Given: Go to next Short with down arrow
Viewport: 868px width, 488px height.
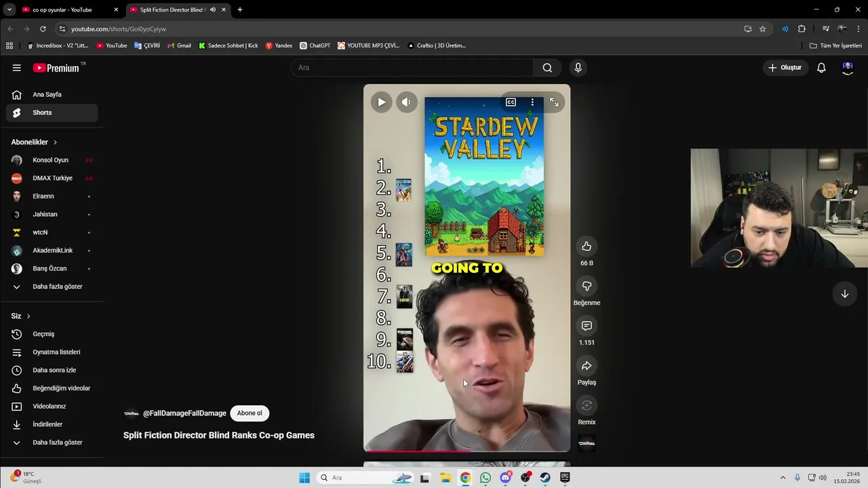Looking at the screenshot, I should [x=845, y=294].
